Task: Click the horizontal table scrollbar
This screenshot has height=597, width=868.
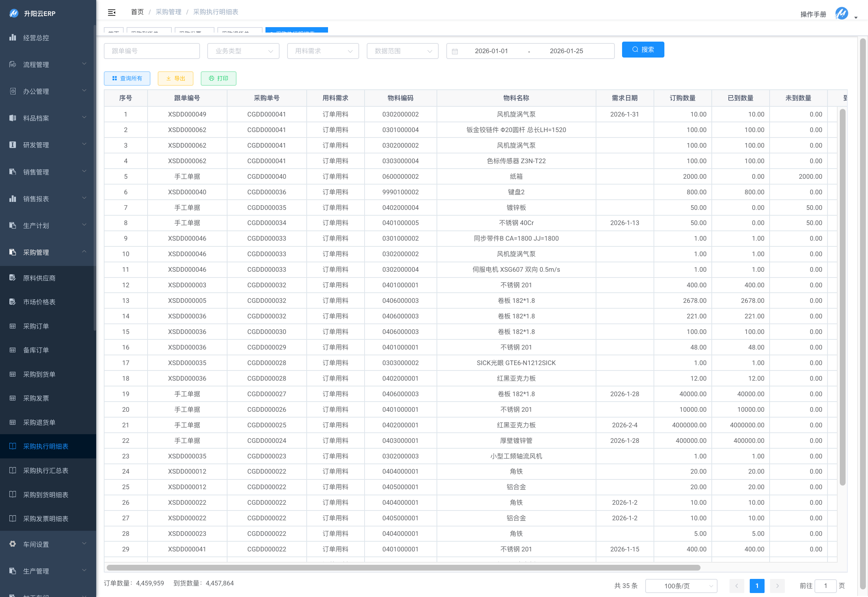Action: pos(403,568)
